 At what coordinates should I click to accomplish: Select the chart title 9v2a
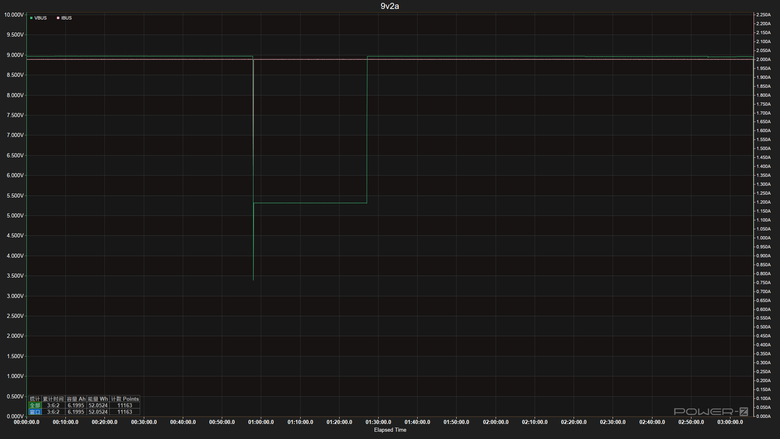point(390,6)
